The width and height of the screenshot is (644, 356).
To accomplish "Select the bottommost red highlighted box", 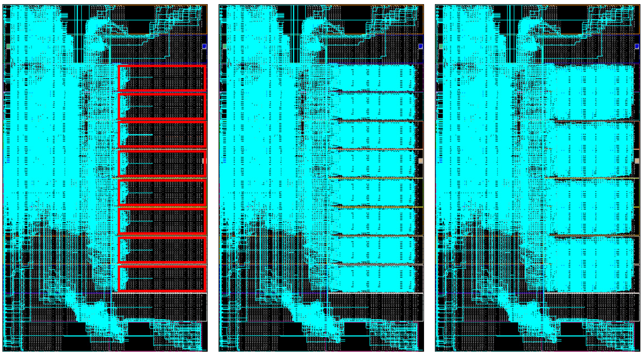I will 162,278.
